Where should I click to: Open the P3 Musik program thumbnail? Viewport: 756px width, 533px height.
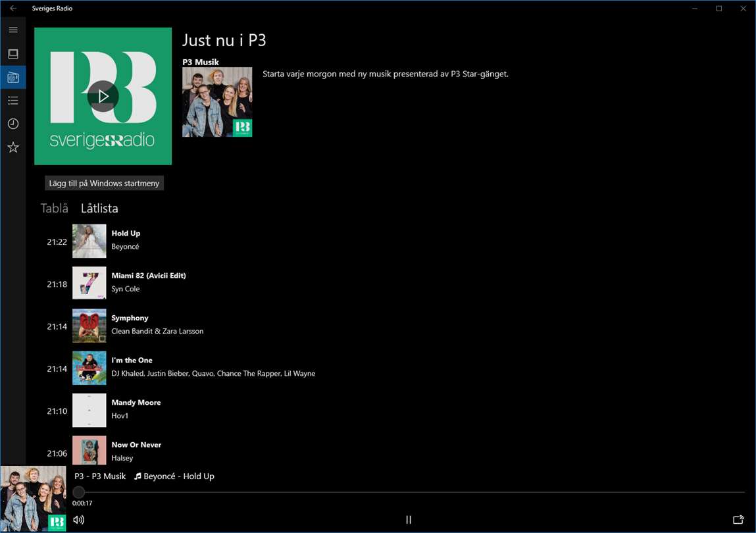(x=217, y=102)
